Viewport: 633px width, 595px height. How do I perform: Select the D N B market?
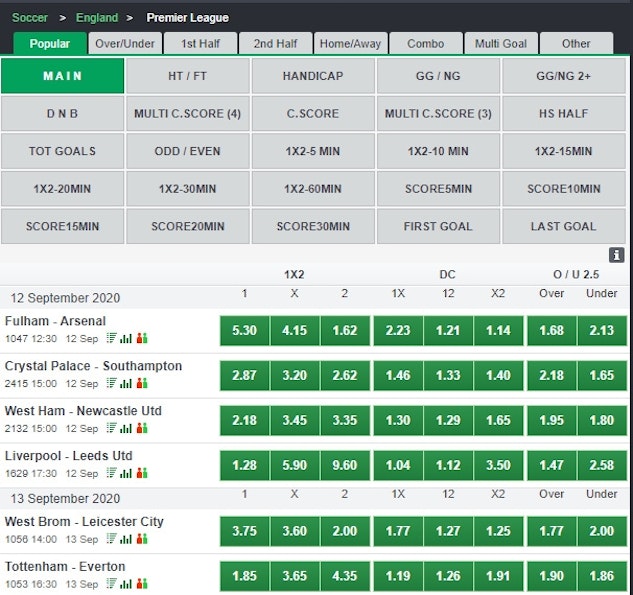point(63,113)
